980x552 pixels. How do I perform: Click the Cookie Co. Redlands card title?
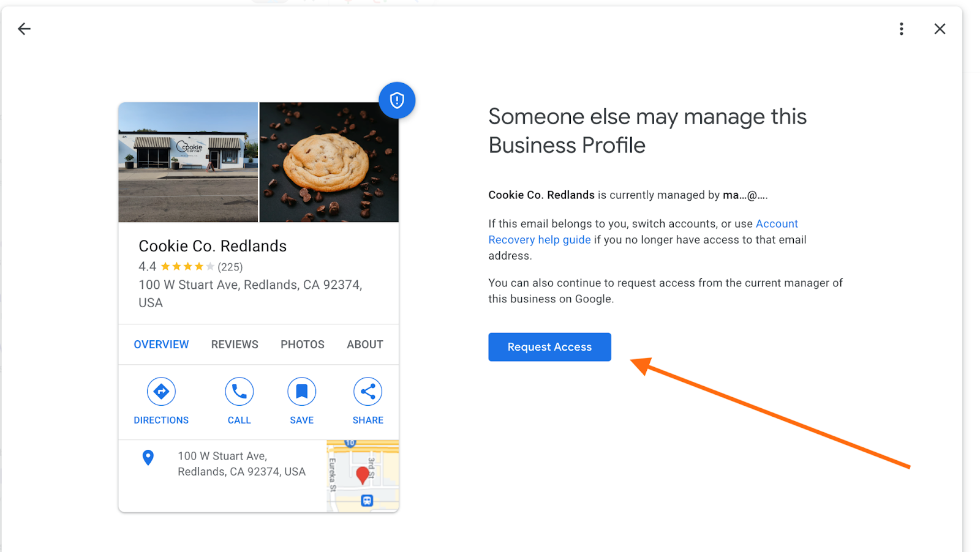[x=213, y=246]
